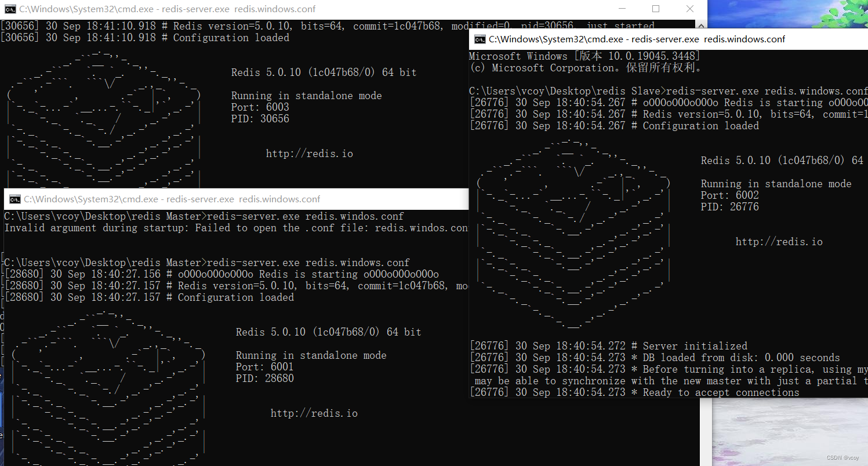Click the 'PID: 30656' text

coord(260,119)
